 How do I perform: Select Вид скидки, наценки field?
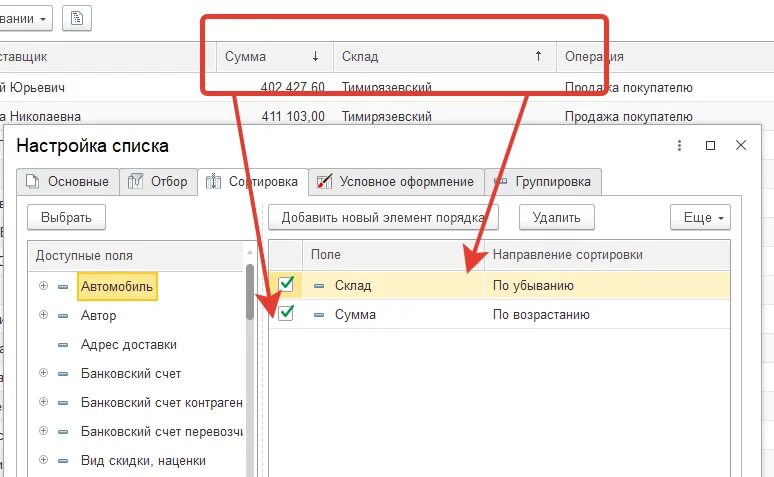(143, 461)
